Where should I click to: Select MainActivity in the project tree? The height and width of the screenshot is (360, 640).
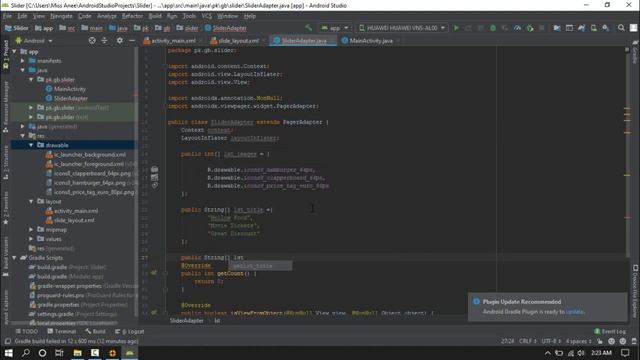(70, 89)
